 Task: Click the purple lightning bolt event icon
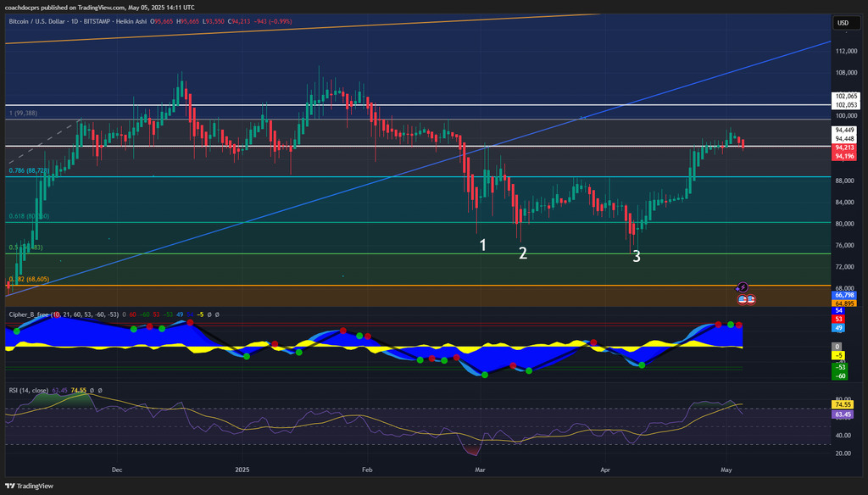tap(743, 288)
